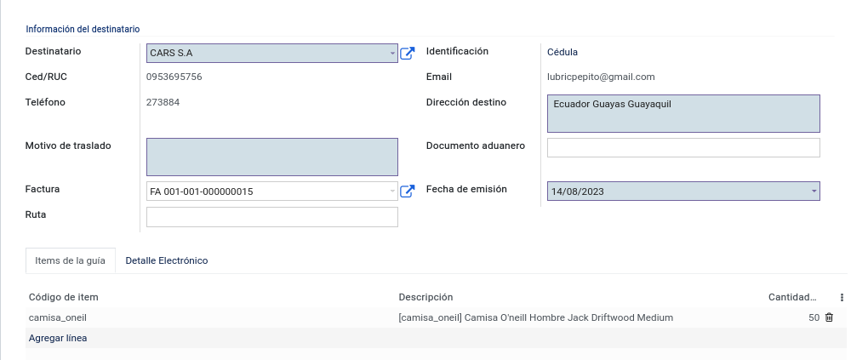The image size is (868, 360).
Task: Select the Items de la guía tab
Action: (71, 260)
